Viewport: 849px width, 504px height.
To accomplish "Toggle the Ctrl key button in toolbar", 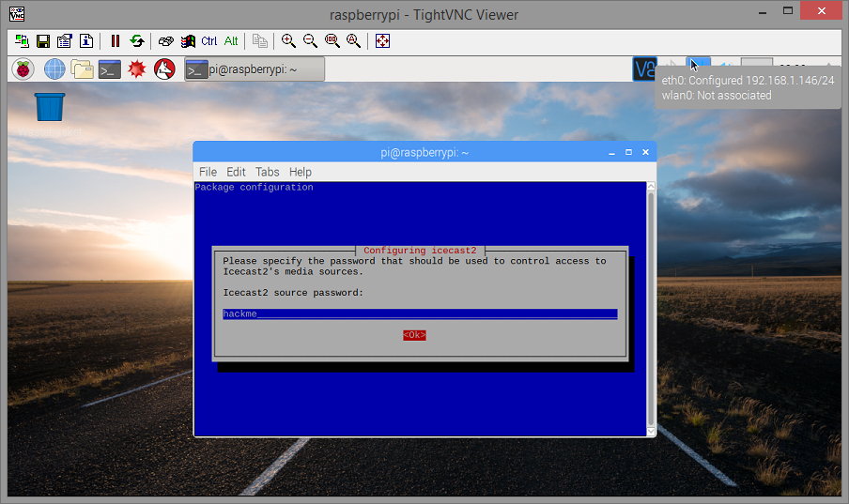I will tap(209, 41).
